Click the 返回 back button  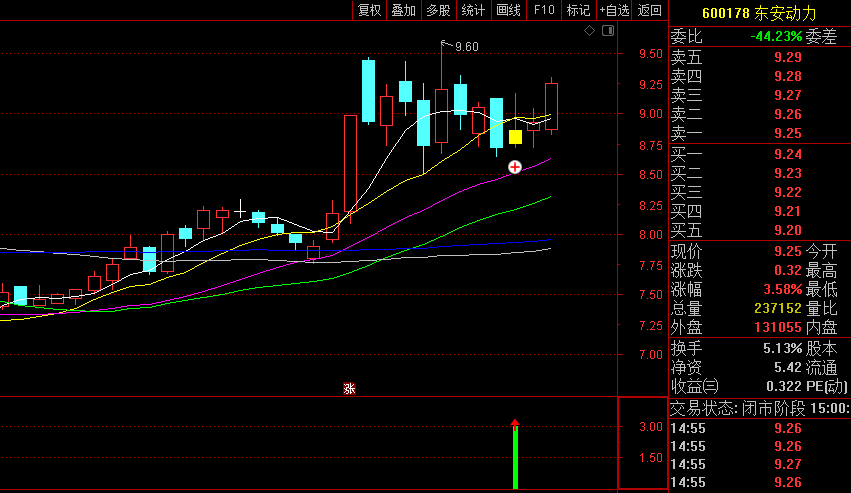pyautogui.click(x=649, y=10)
